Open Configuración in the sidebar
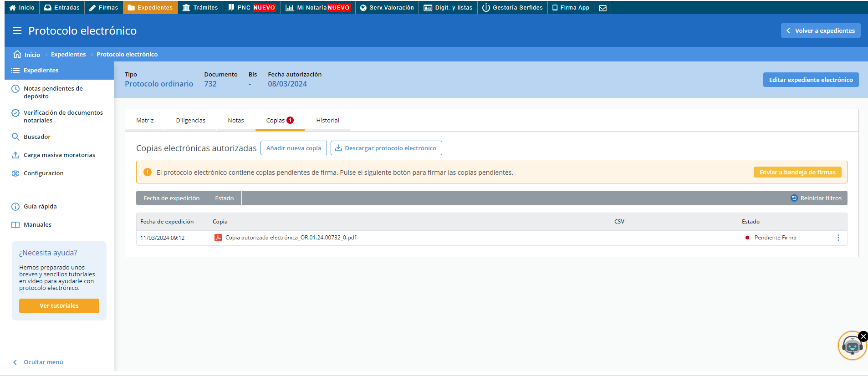The height and width of the screenshot is (376, 868). pyautogui.click(x=43, y=173)
